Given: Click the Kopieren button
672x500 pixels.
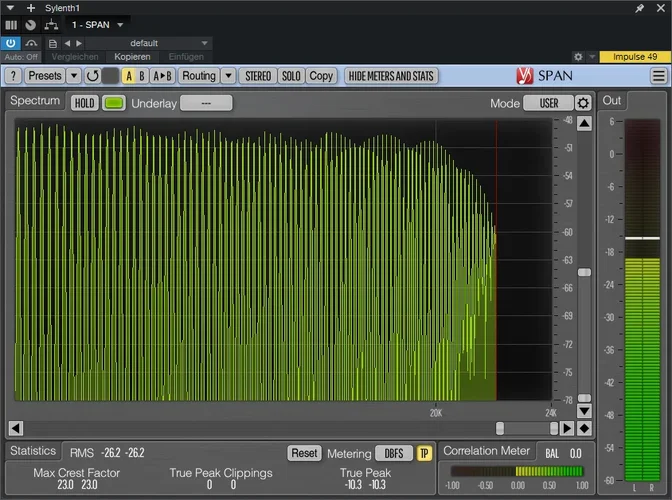Looking at the screenshot, I should [x=132, y=57].
